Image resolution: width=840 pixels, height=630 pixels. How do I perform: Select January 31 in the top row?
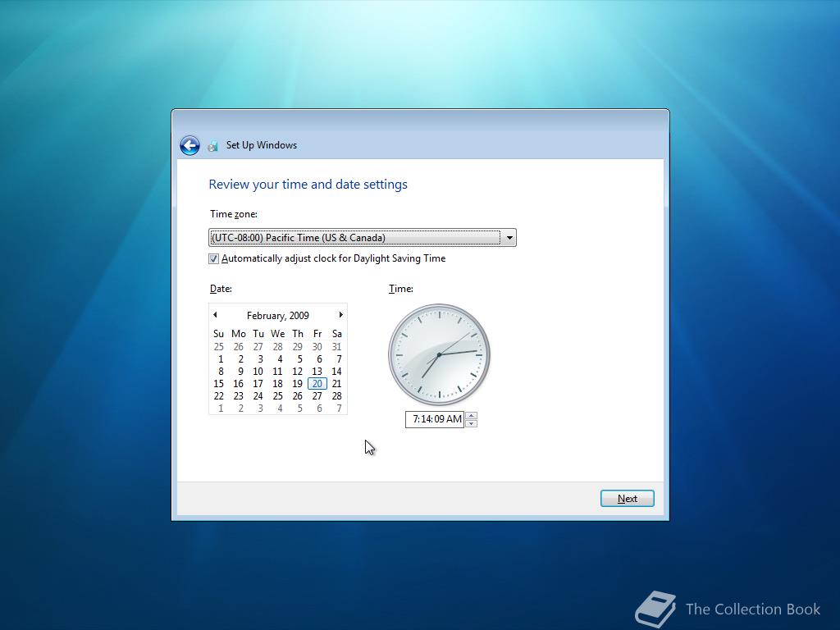tap(336, 347)
